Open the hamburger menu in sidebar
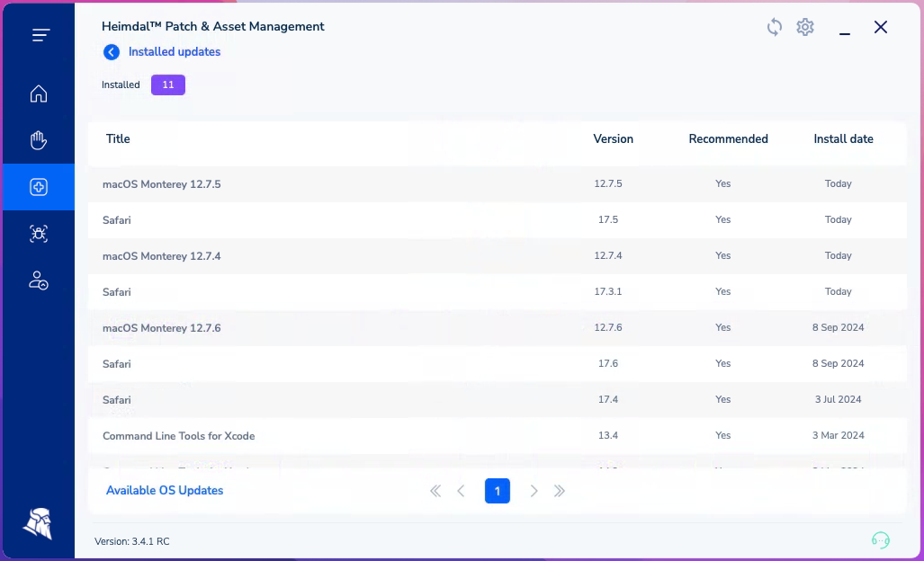This screenshot has width=924, height=561. (40, 35)
